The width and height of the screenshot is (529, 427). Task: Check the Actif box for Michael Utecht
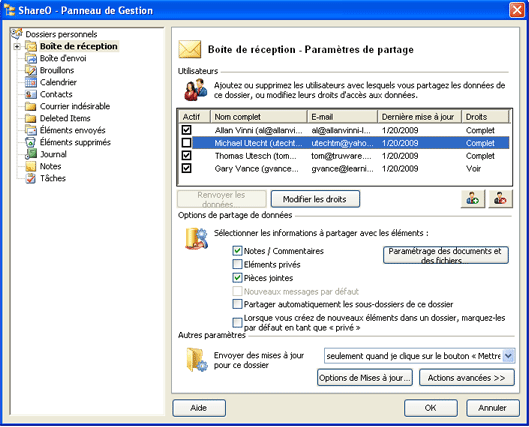pos(186,143)
